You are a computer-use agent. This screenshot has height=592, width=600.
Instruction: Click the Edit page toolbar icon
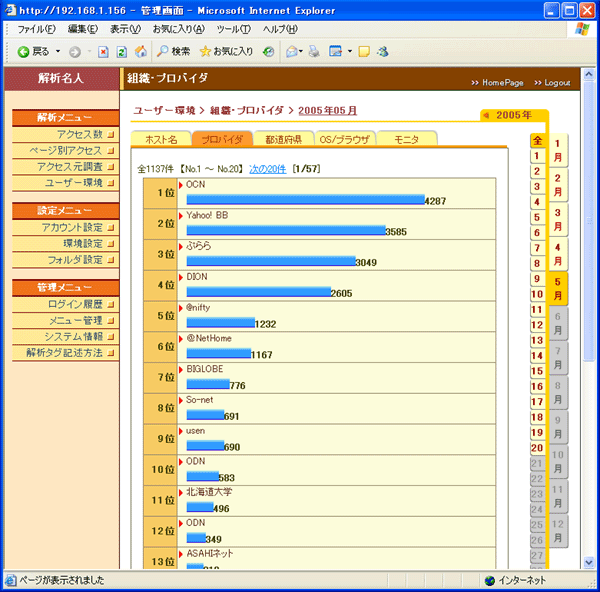pyautogui.click(x=336, y=51)
